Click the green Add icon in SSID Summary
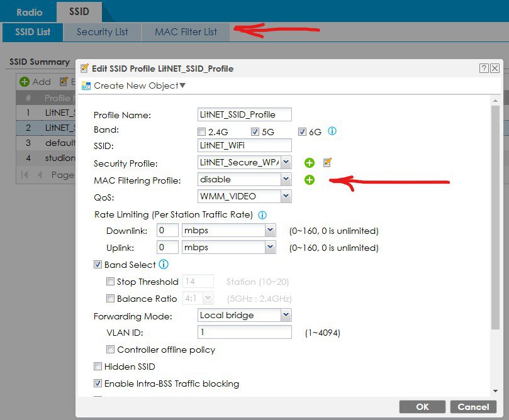The width and height of the screenshot is (509, 420). point(25,82)
